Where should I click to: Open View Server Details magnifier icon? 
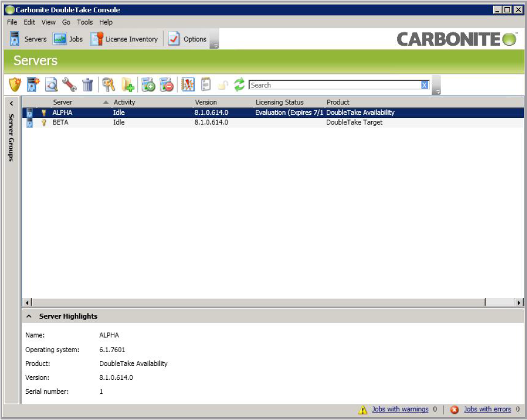[51, 85]
